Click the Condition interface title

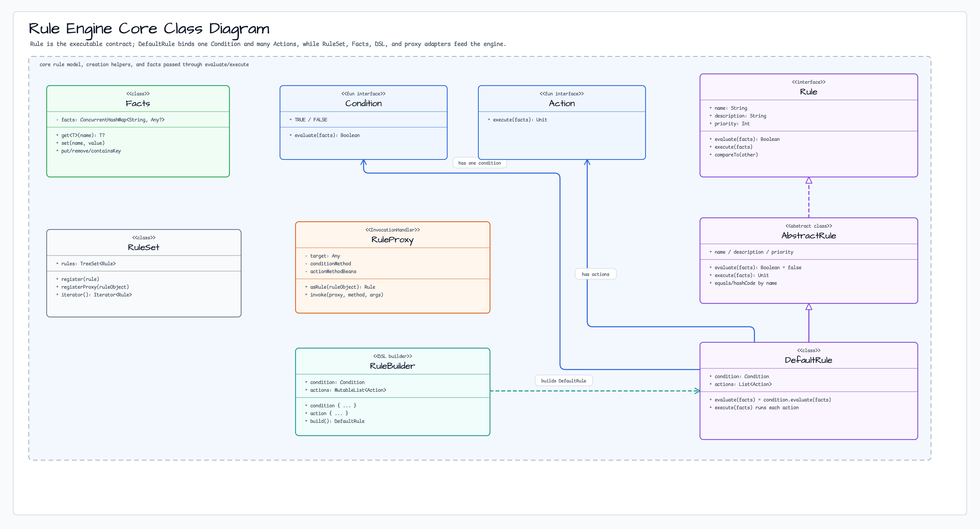(363, 103)
